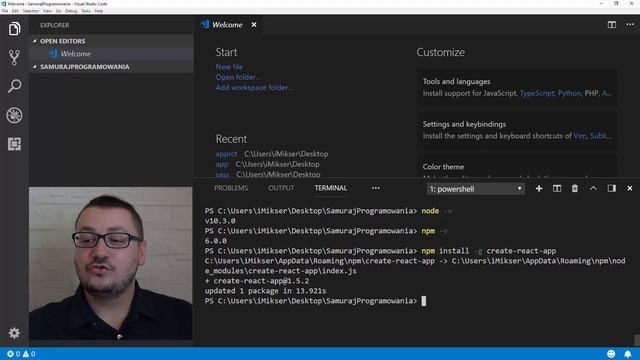Switch to the Output tab
Image resolution: width=640 pixels, height=360 pixels.
click(281, 188)
